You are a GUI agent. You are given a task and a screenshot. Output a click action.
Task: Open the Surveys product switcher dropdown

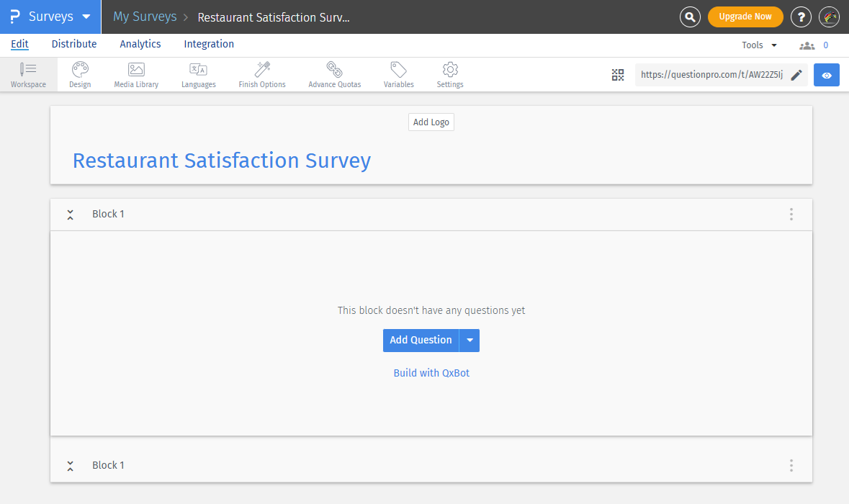pos(86,17)
